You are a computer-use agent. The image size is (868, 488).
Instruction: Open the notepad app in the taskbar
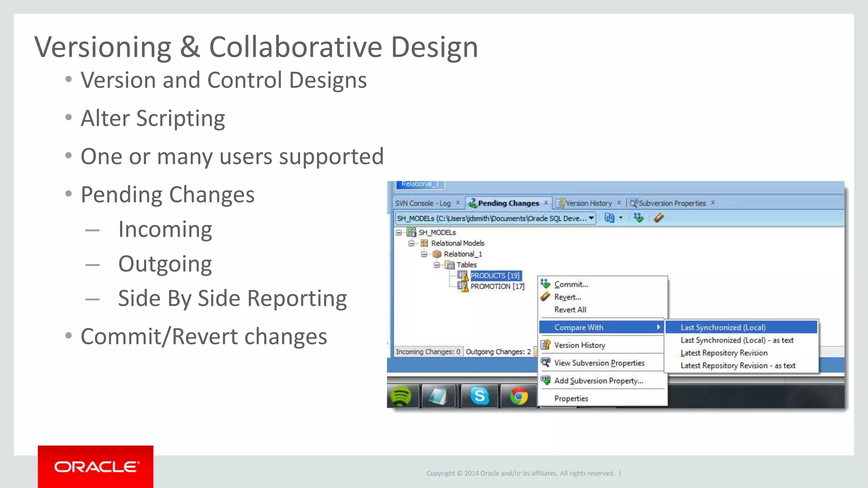point(438,396)
